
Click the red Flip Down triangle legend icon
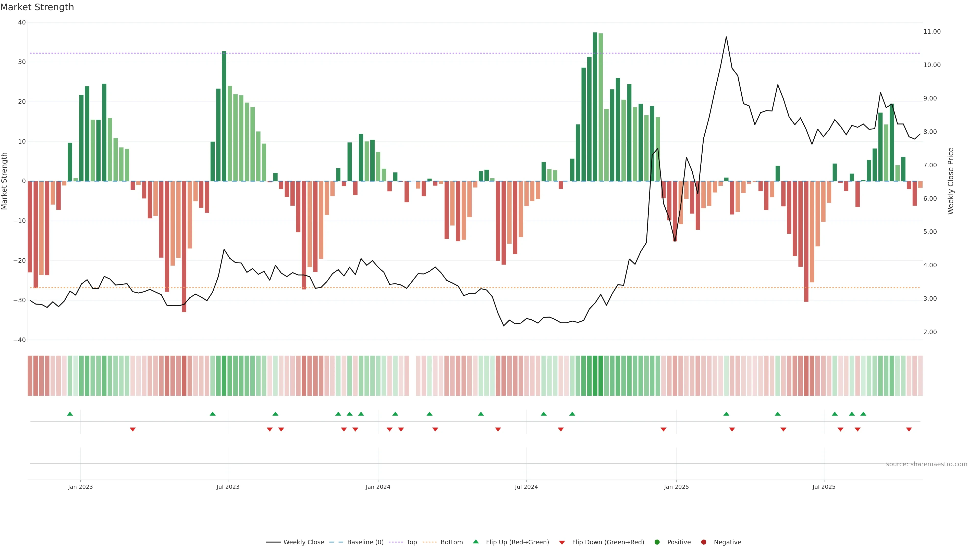click(562, 542)
